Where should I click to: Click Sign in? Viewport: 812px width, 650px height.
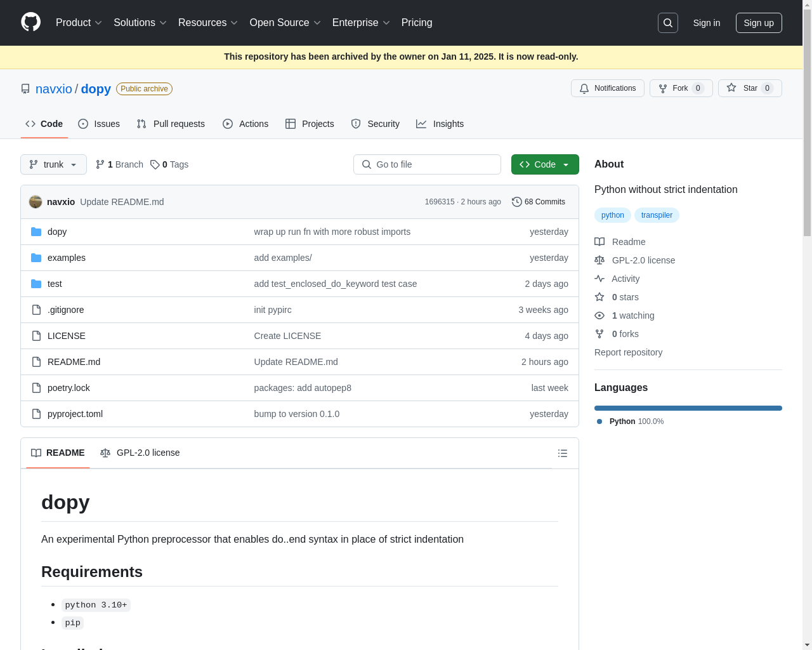click(x=707, y=23)
